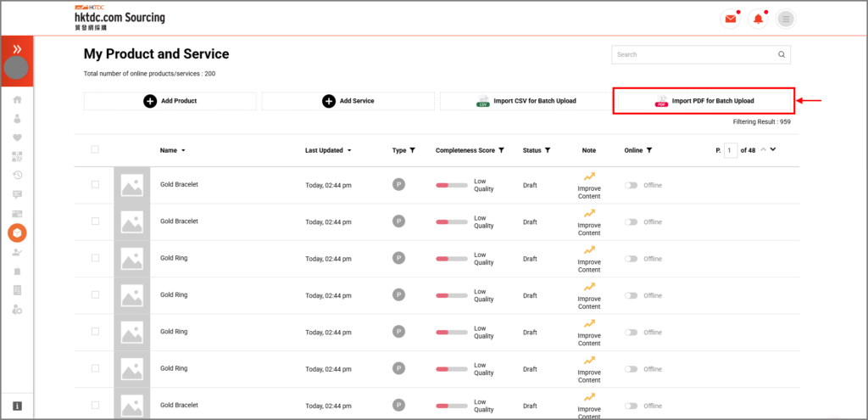Sort by Name column dropdown arrow
The height and width of the screenshot is (420, 868).
pyautogui.click(x=183, y=150)
